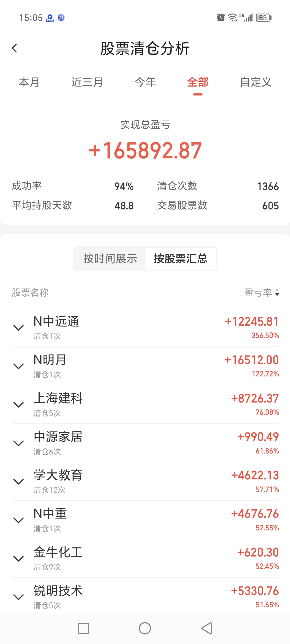Switch to the 本月 tab
This screenshot has width=290, height=644.
tap(29, 82)
